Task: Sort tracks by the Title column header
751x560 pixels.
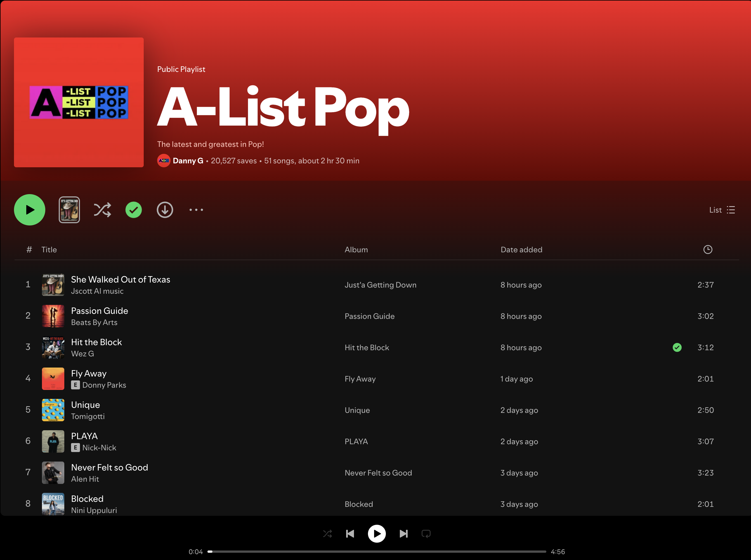Action: [x=49, y=250]
